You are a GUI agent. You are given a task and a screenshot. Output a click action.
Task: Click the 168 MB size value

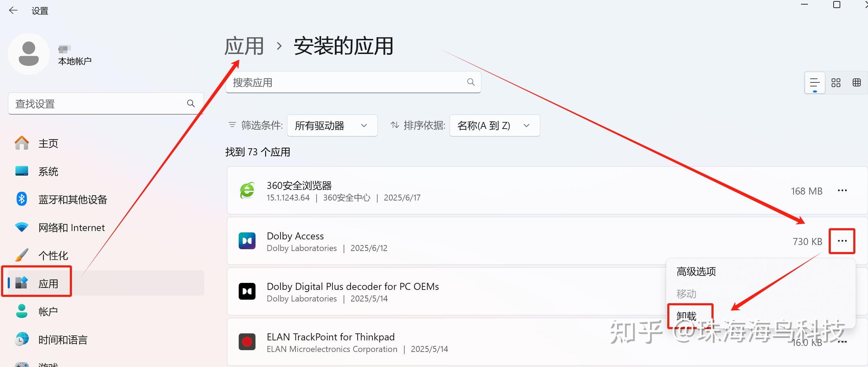pyautogui.click(x=807, y=191)
